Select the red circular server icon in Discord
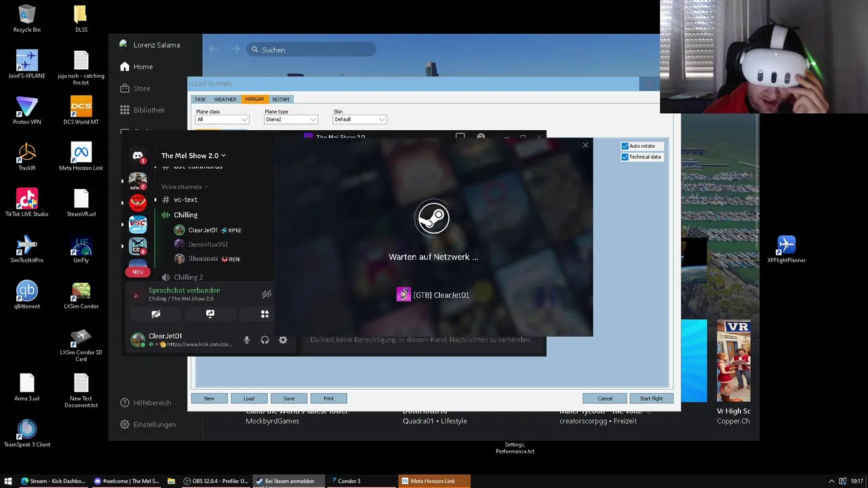 pos(138,202)
